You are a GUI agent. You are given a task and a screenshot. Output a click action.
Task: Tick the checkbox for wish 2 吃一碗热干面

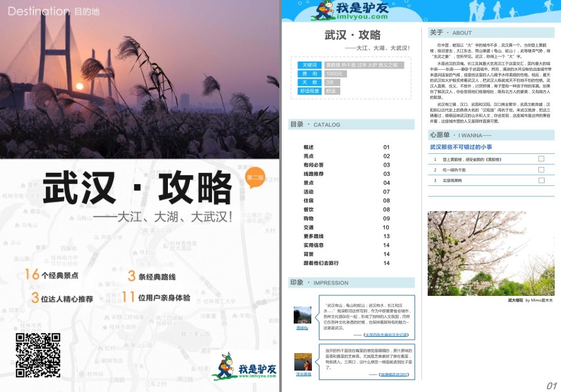pos(542,170)
